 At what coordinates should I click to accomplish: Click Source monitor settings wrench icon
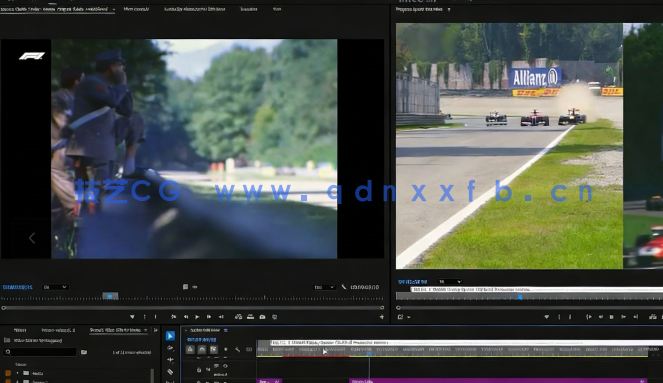click(344, 287)
